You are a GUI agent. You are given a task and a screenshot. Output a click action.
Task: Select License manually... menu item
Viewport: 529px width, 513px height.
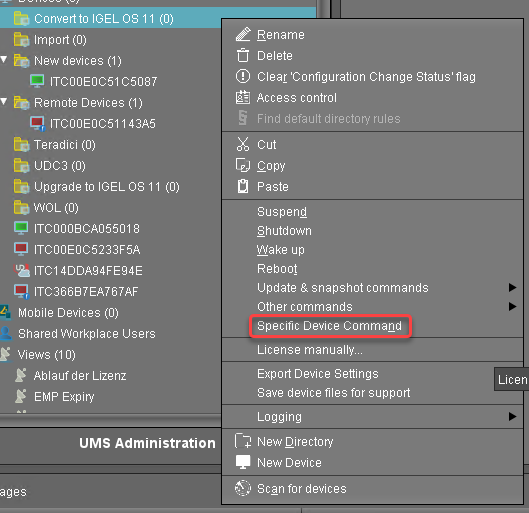(310, 350)
